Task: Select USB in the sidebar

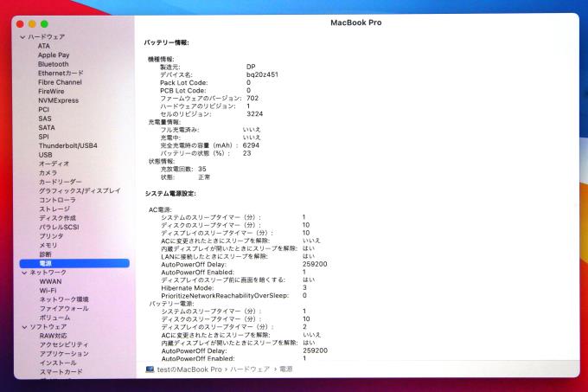Action: (x=45, y=155)
